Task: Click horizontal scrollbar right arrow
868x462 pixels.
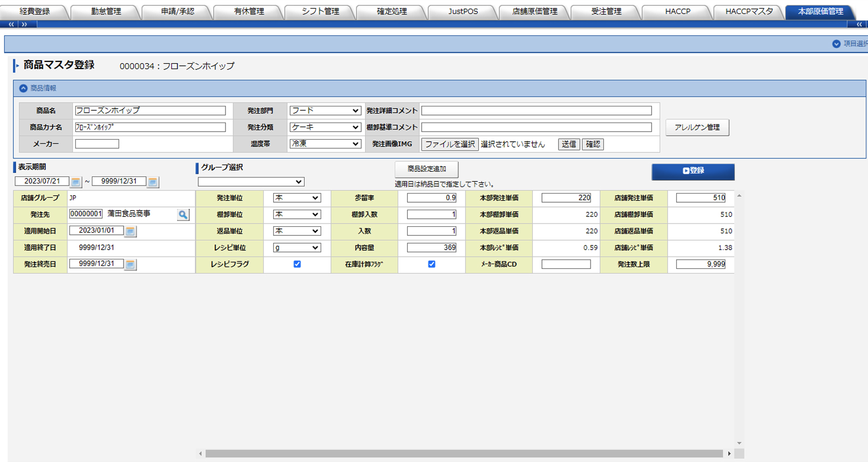Action: [x=729, y=453]
